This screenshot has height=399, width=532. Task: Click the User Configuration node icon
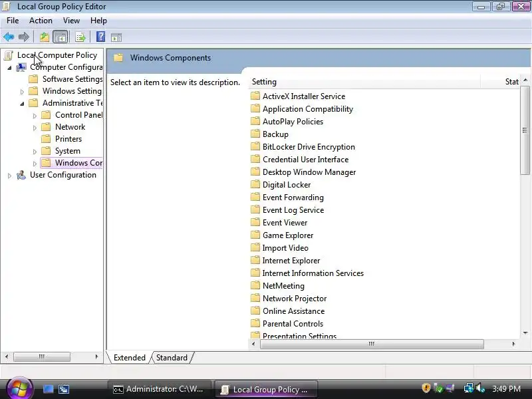21,175
